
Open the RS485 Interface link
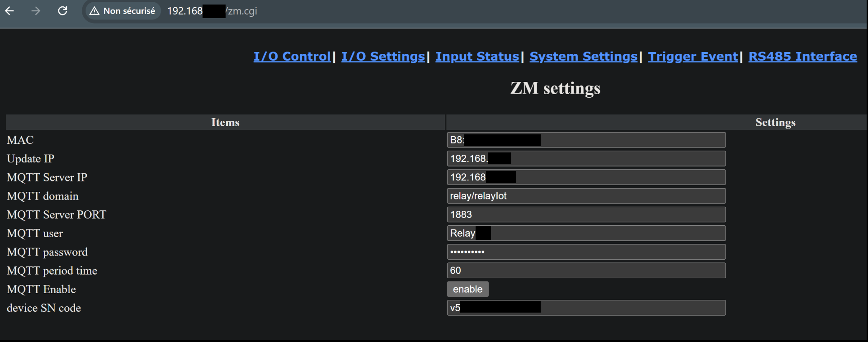click(x=802, y=57)
